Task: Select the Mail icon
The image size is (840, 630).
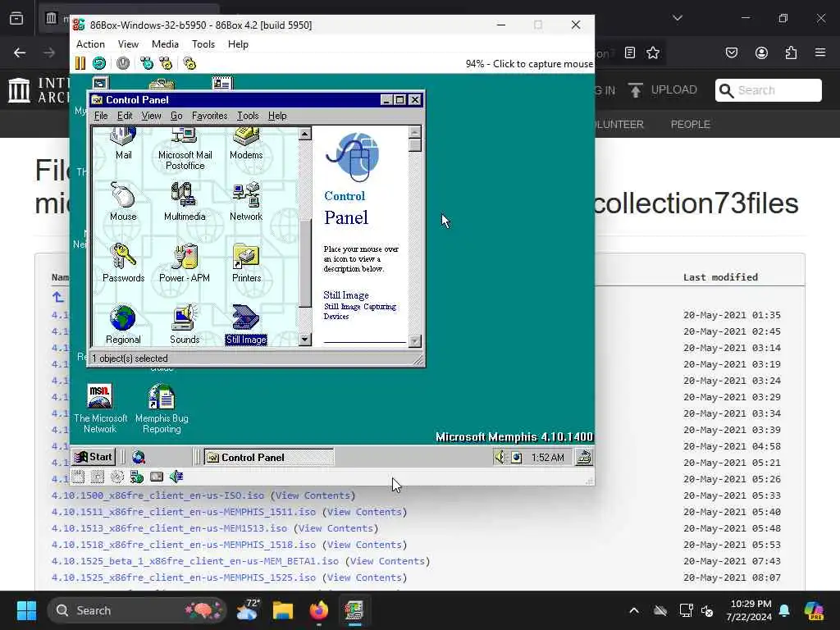Action: click(123, 144)
